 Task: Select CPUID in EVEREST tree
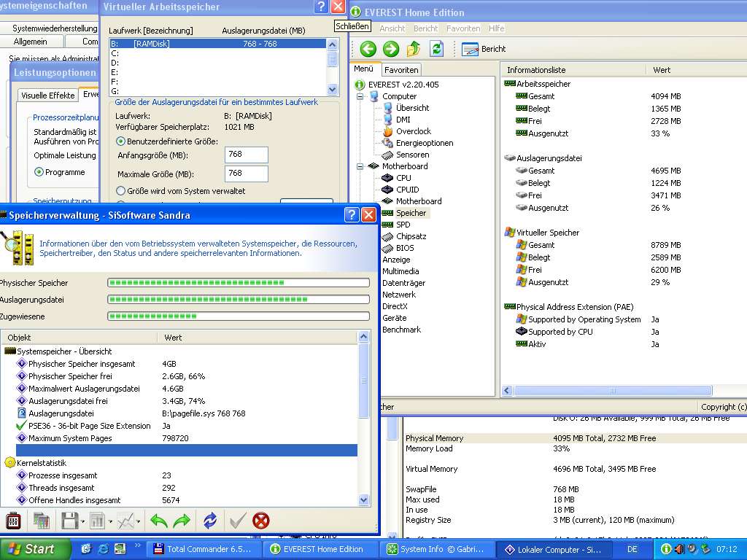[407, 190]
